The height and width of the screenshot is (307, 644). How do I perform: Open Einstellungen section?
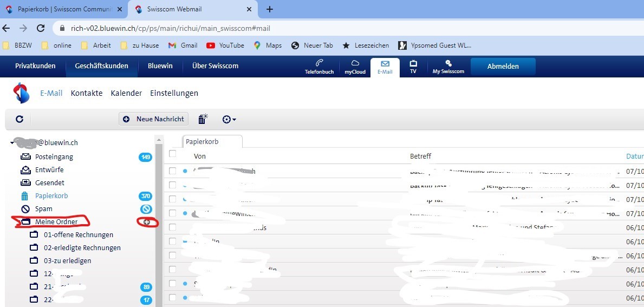click(174, 93)
